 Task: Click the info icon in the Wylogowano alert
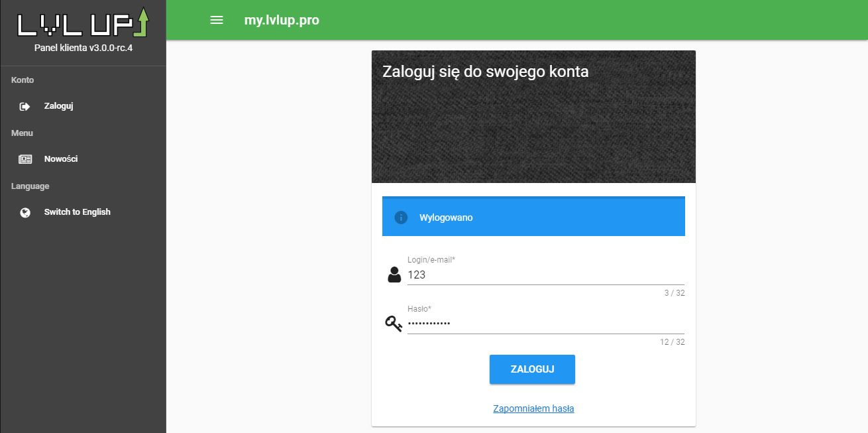401,217
